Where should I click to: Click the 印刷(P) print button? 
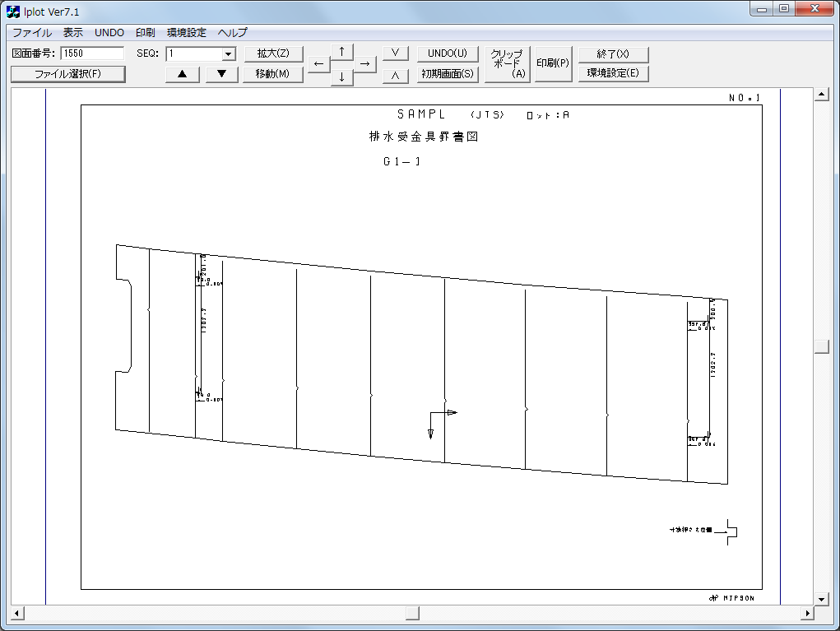553,63
